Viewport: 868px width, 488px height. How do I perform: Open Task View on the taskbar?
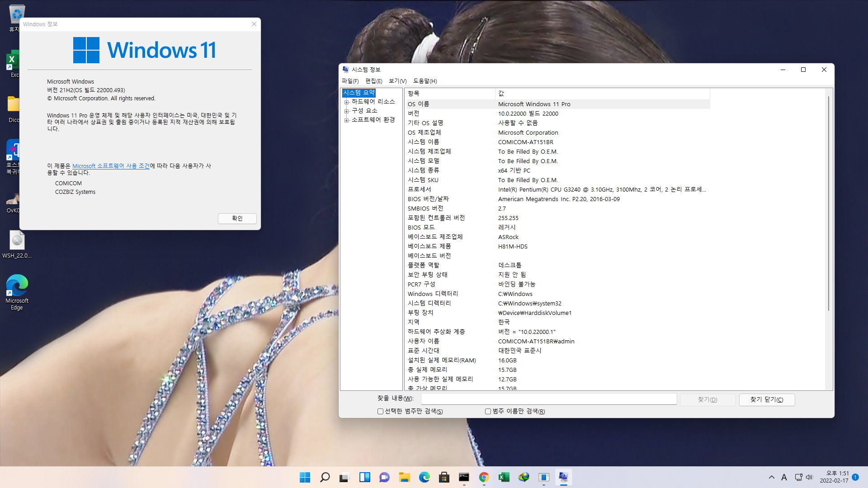click(344, 477)
